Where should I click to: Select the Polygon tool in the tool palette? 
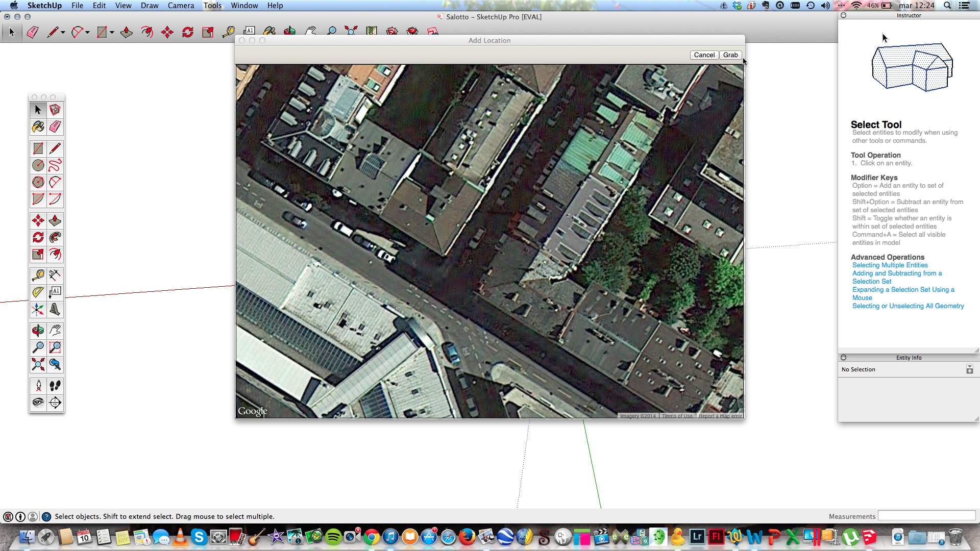[x=38, y=182]
